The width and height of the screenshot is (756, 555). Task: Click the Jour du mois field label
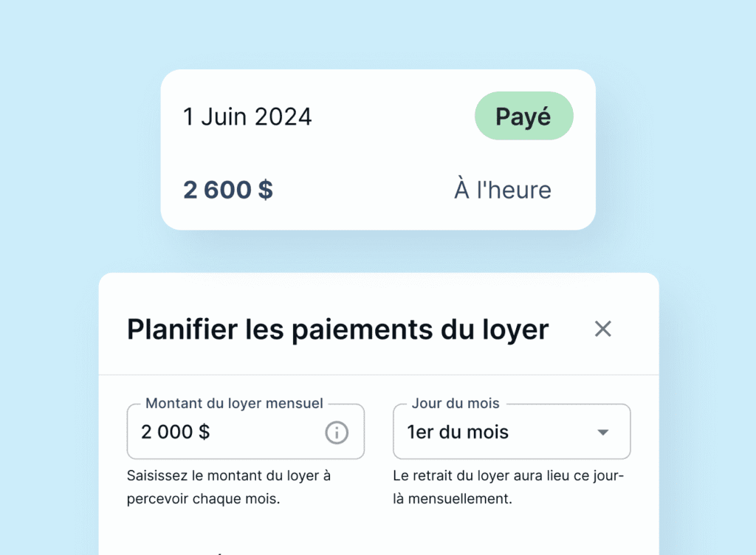456,404
